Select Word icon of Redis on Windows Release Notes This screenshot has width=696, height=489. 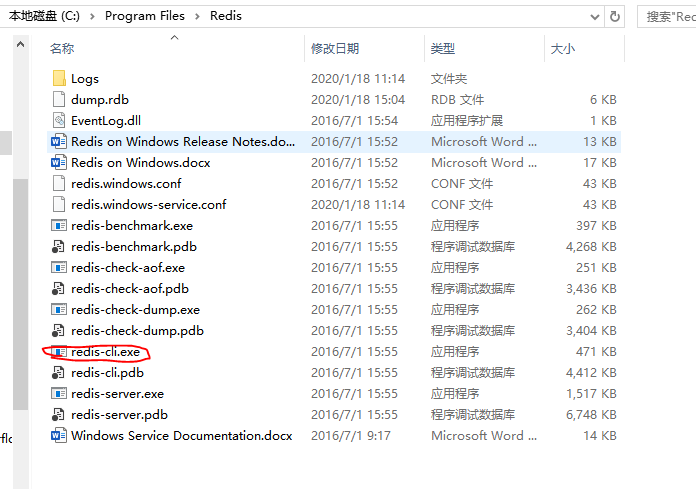pyautogui.click(x=59, y=142)
